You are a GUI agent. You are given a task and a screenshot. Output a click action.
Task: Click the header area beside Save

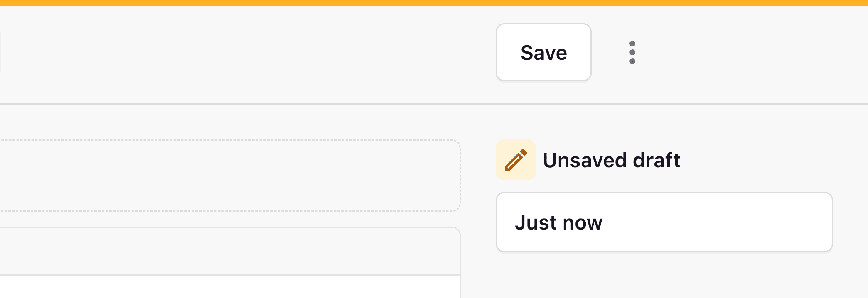[291, 52]
